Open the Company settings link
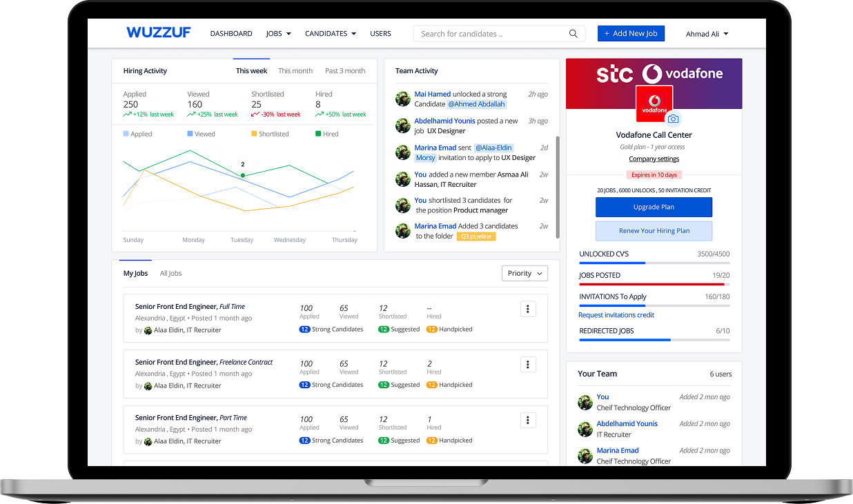 tap(654, 159)
